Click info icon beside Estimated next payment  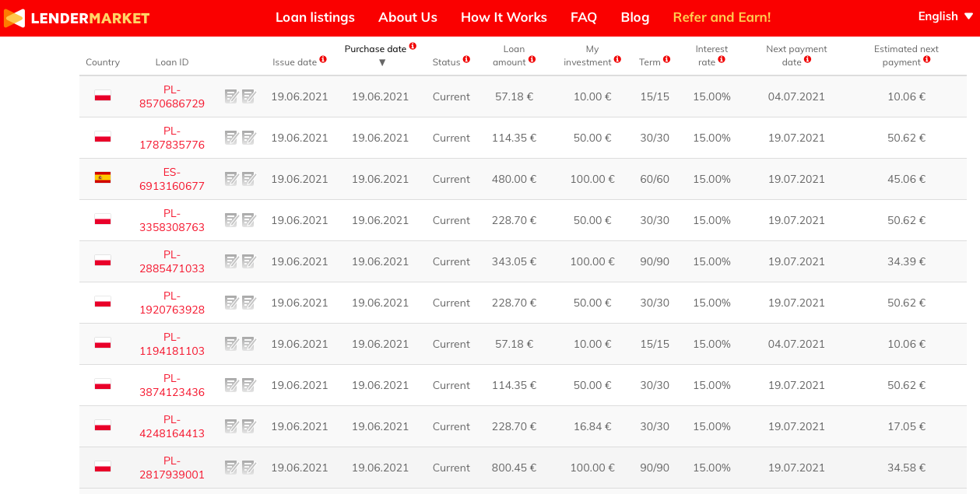[x=927, y=59]
